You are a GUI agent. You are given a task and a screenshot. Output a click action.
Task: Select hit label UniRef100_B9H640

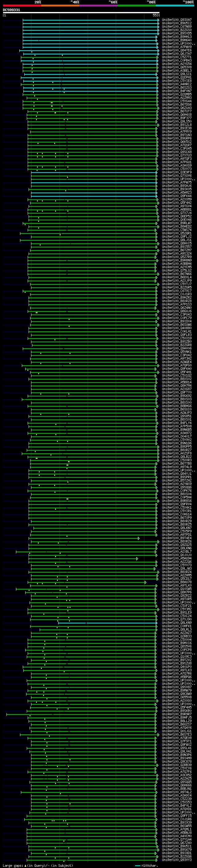point(177,40)
